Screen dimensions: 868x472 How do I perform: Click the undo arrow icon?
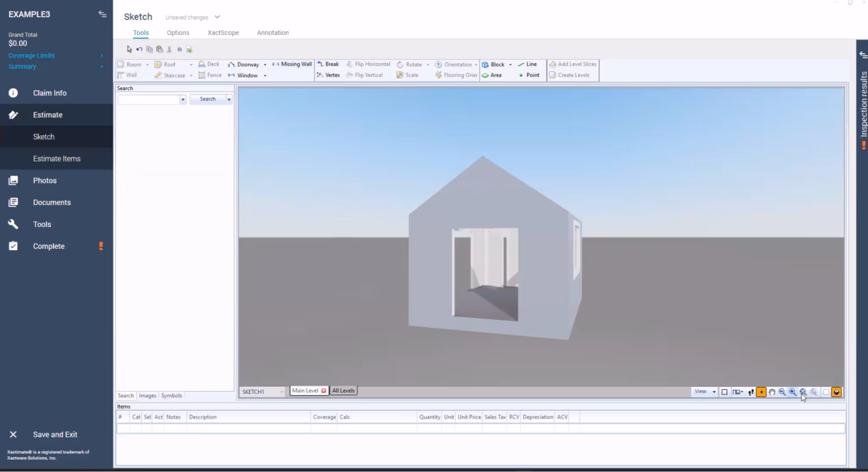[139, 50]
